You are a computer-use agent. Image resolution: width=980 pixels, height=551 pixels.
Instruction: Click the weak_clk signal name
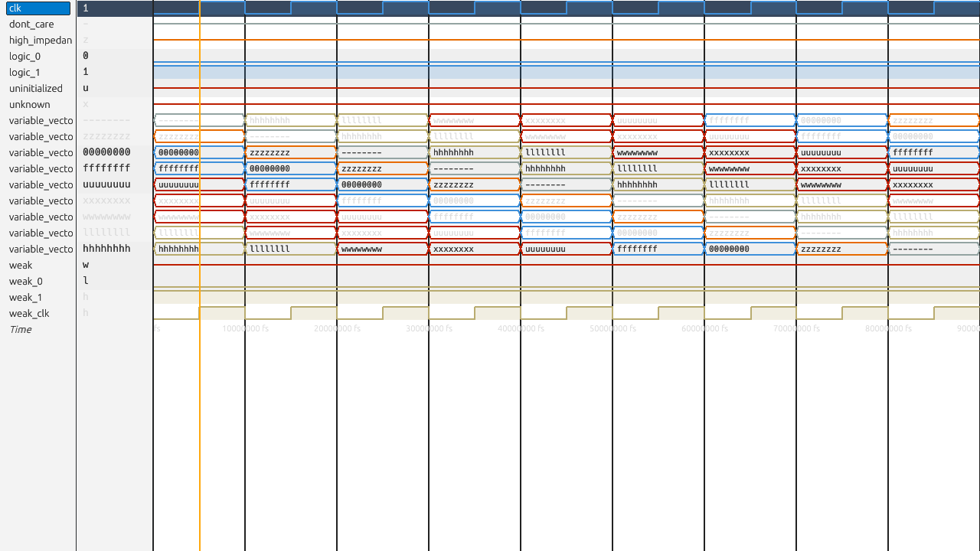click(x=29, y=314)
